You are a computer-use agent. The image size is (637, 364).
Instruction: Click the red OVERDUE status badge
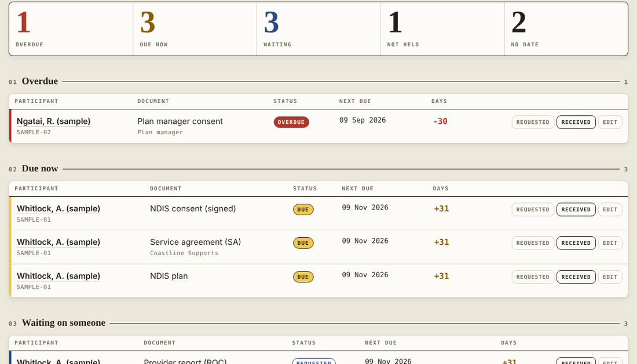tap(291, 122)
